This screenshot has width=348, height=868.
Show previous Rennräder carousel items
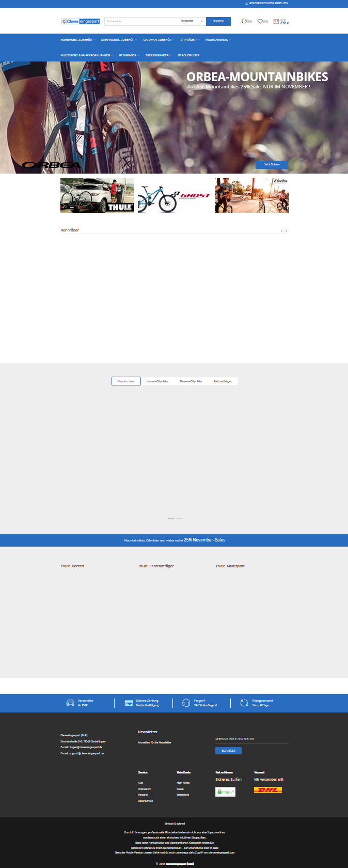[x=281, y=231]
